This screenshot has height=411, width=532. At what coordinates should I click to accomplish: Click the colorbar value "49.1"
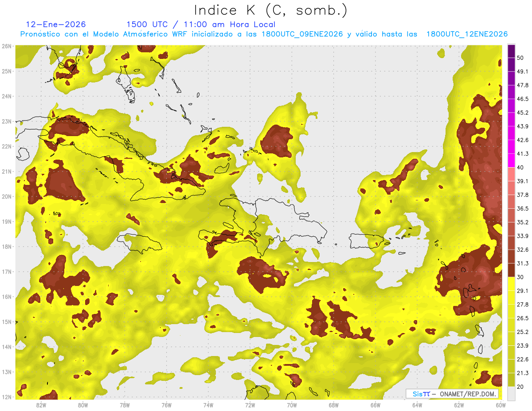(522, 71)
